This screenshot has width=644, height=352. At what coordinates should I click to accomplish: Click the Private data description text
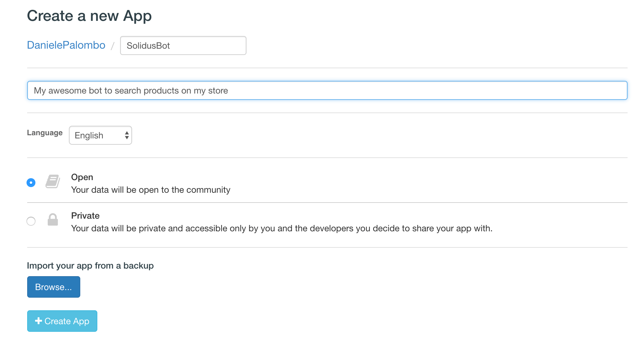click(x=282, y=228)
